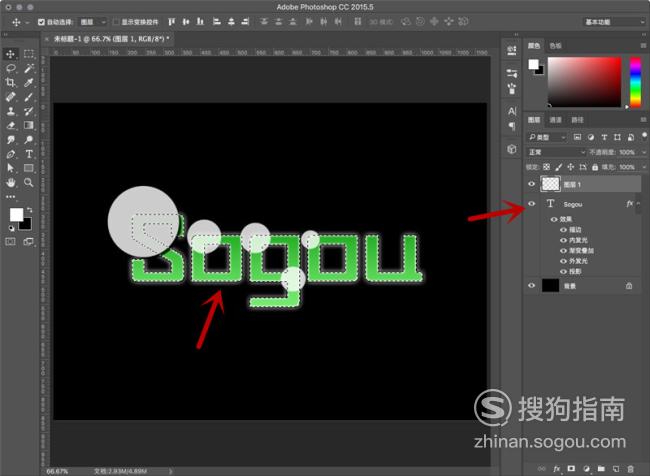Hide the 背景 layer
The width and height of the screenshot is (650, 476).
[532, 285]
